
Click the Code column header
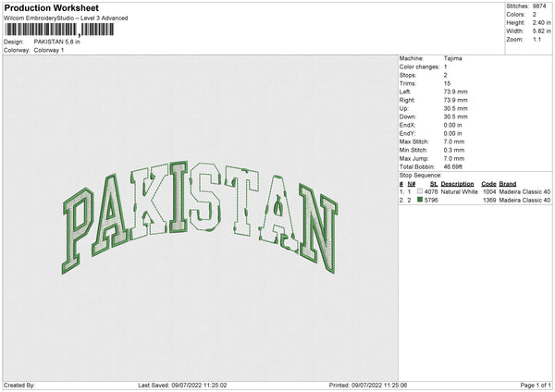pyautogui.click(x=488, y=184)
